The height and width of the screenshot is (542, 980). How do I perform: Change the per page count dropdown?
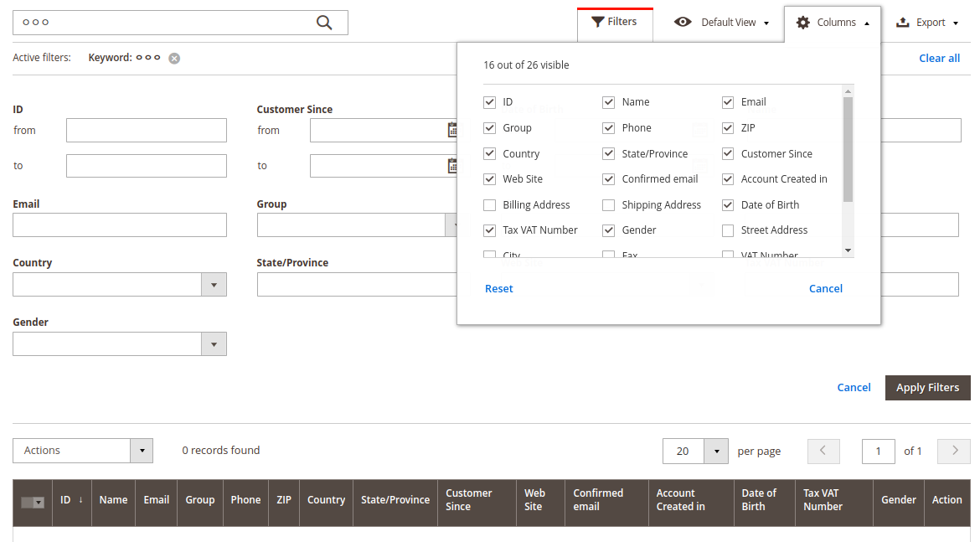click(x=716, y=452)
